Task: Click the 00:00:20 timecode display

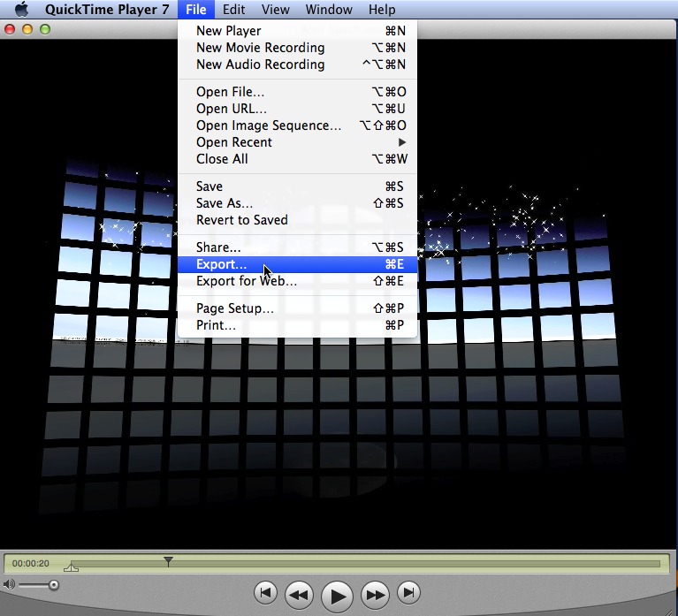Action: pos(31,564)
